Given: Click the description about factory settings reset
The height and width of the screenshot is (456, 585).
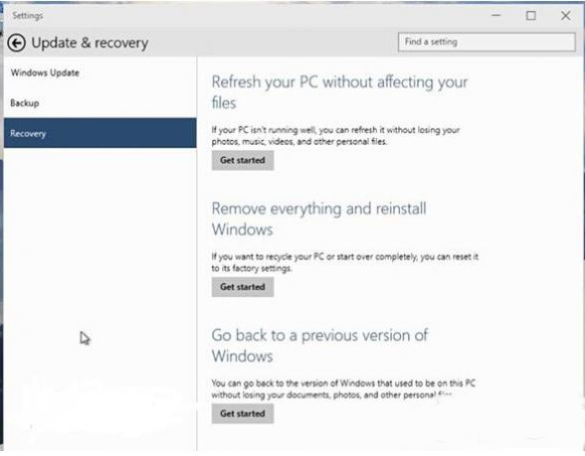Looking at the screenshot, I should [x=345, y=262].
